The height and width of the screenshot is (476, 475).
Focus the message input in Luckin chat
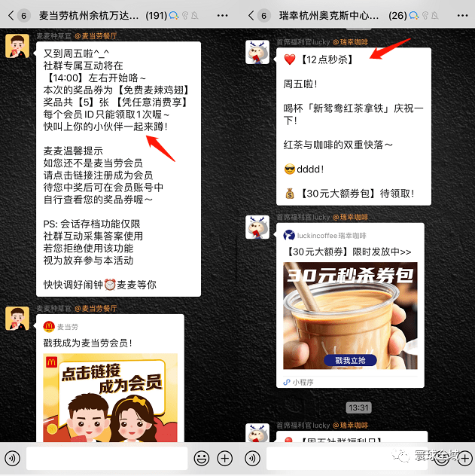click(347, 458)
